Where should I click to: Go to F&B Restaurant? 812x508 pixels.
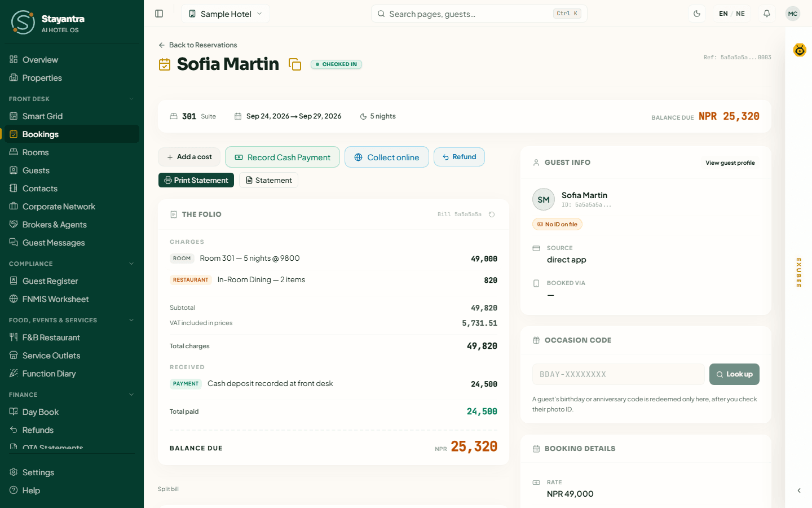click(x=72, y=338)
